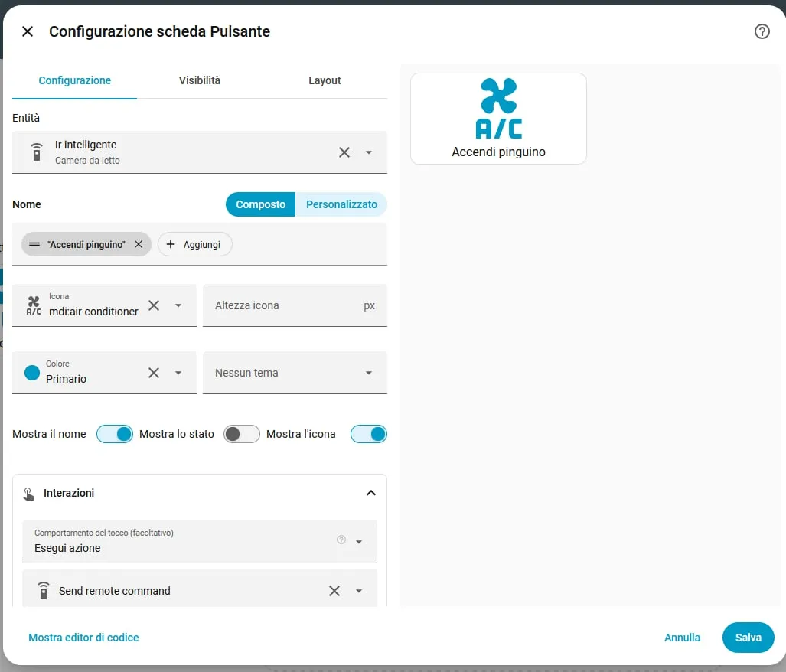
Task: Click the remote icon in the Entità field
Action: (x=37, y=152)
